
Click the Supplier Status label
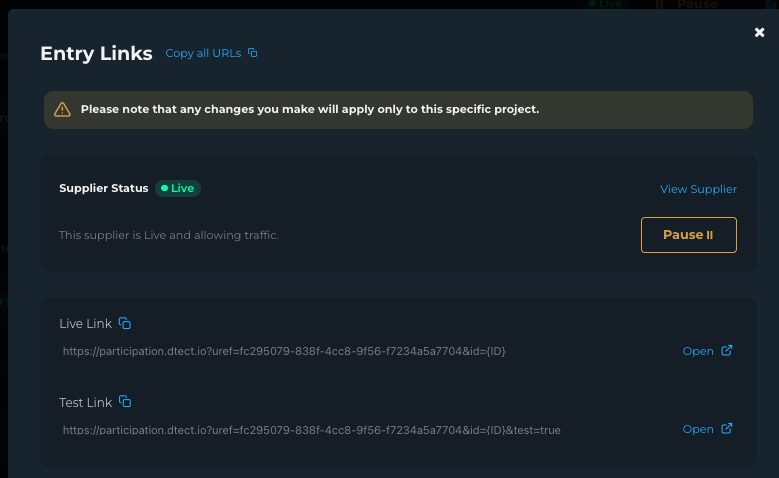click(x=103, y=188)
